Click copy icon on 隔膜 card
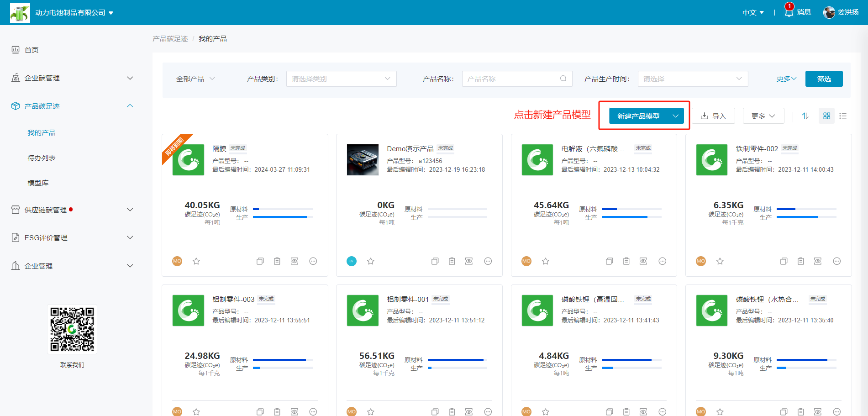The image size is (868, 416). pyautogui.click(x=260, y=261)
